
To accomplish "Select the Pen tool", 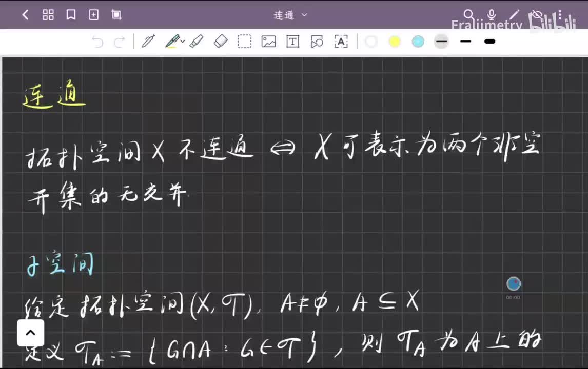I will click(x=148, y=41).
